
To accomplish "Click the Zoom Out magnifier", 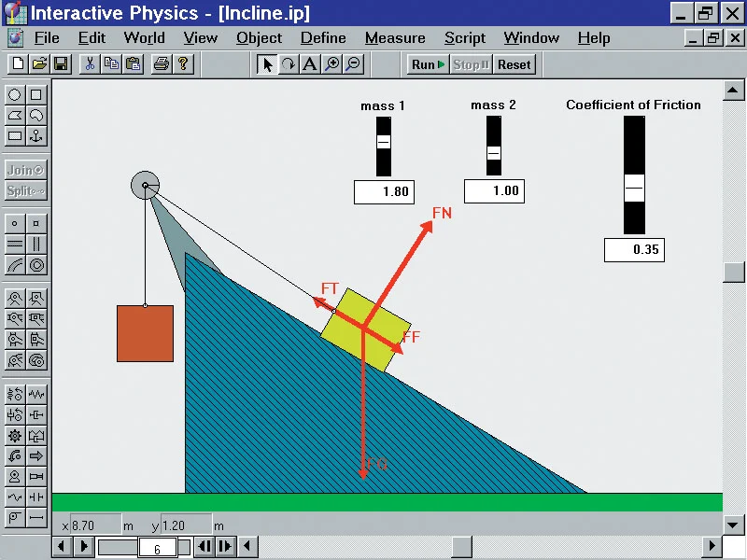I will pos(353,64).
